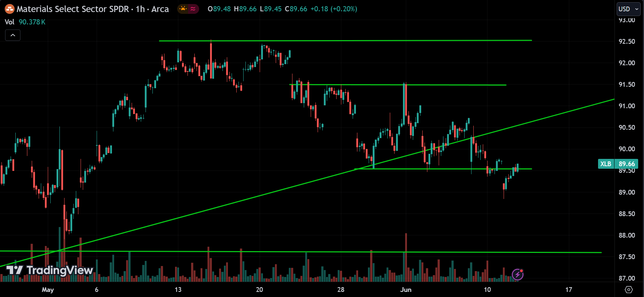644x297 pixels.
Task: Select the Vol 90.378 K indicator label
Action: [25, 22]
